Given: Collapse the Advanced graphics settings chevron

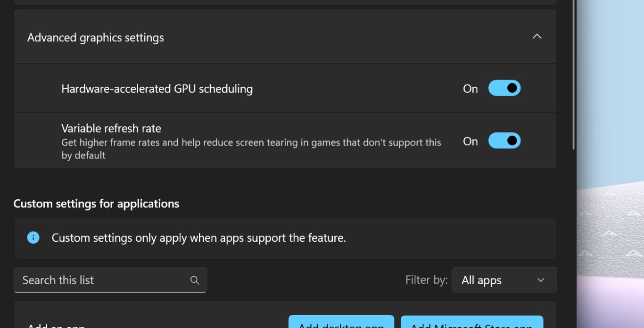Looking at the screenshot, I should tap(537, 37).
